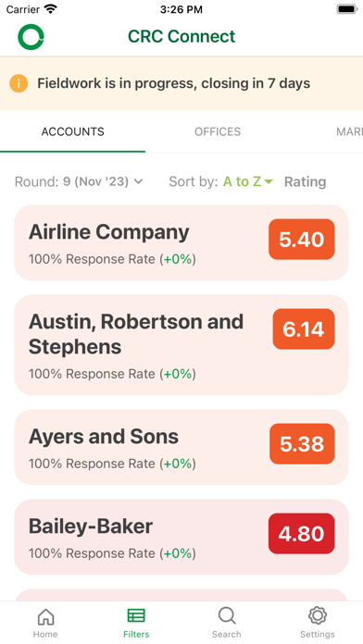Screen dimensions: 363x644
Task: Open the Airline Company account card
Action: pyautogui.click(x=181, y=242)
